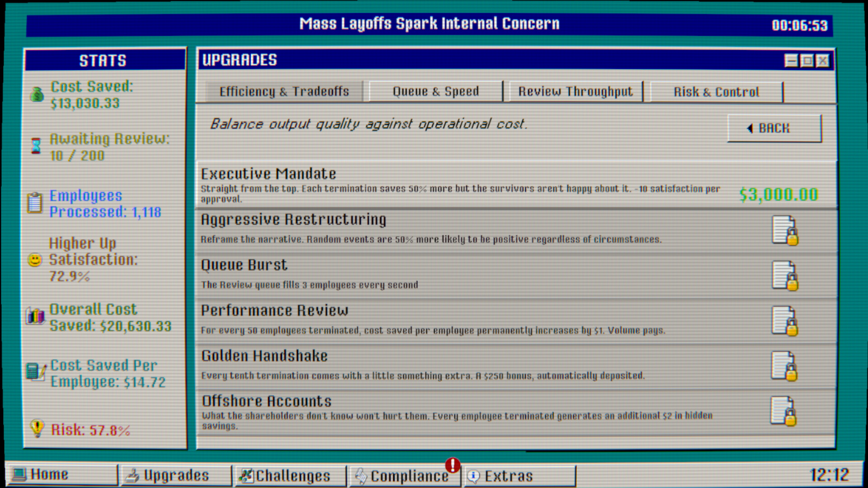Buy Executive Mandate for $3,000.00

point(778,195)
